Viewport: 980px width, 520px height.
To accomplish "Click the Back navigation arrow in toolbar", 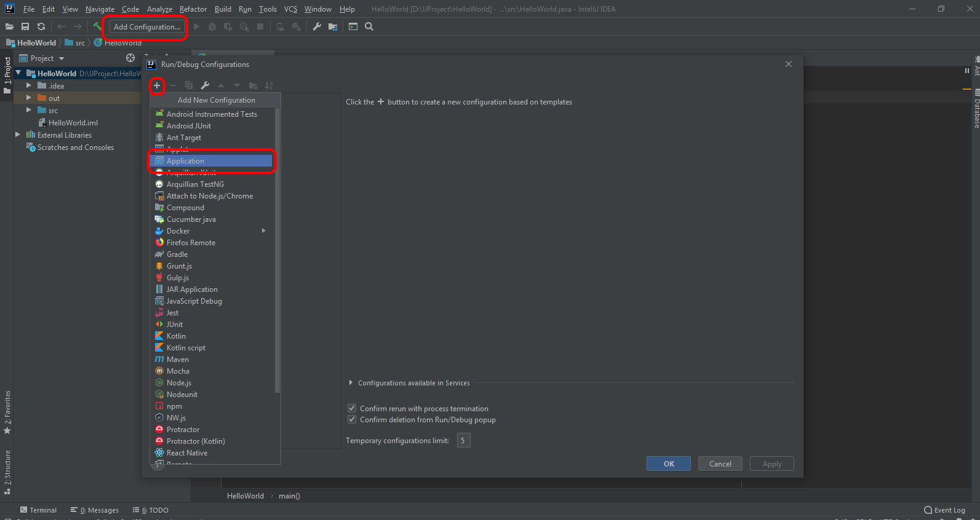I will coord(61,26).
